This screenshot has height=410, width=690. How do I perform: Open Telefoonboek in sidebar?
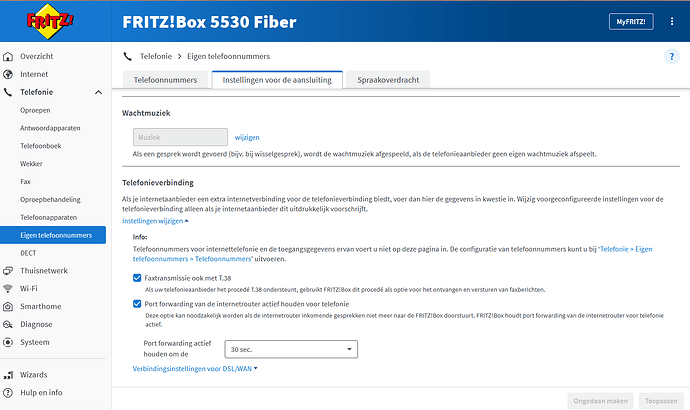click(40, 146)
